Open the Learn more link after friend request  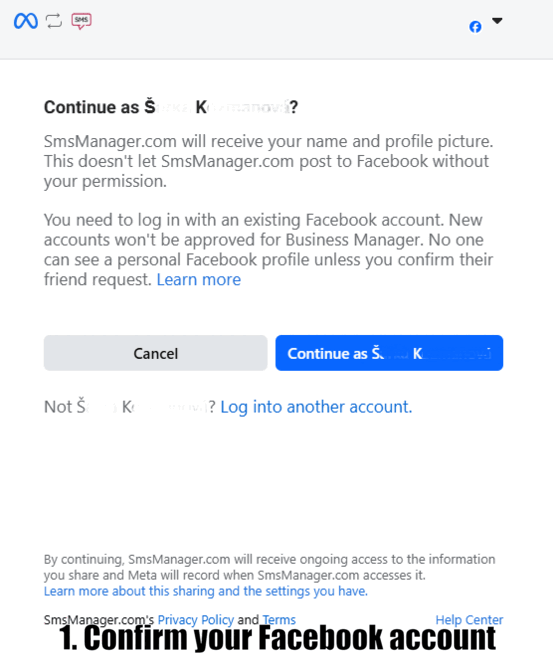pos(199,280)
